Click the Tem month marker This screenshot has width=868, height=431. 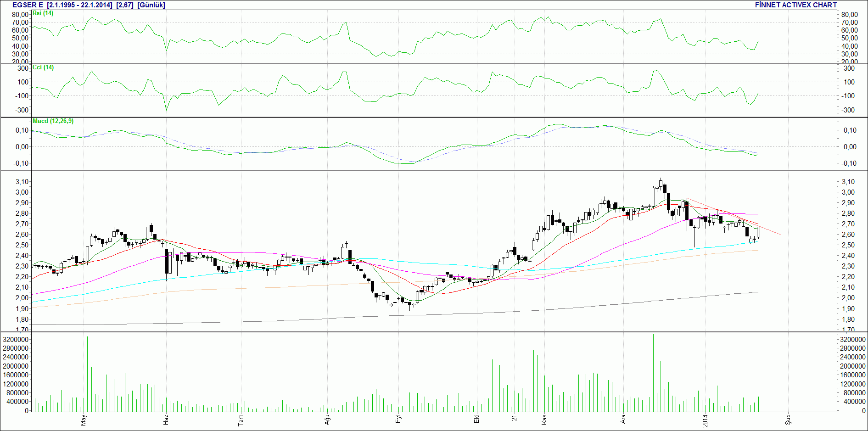241,420
